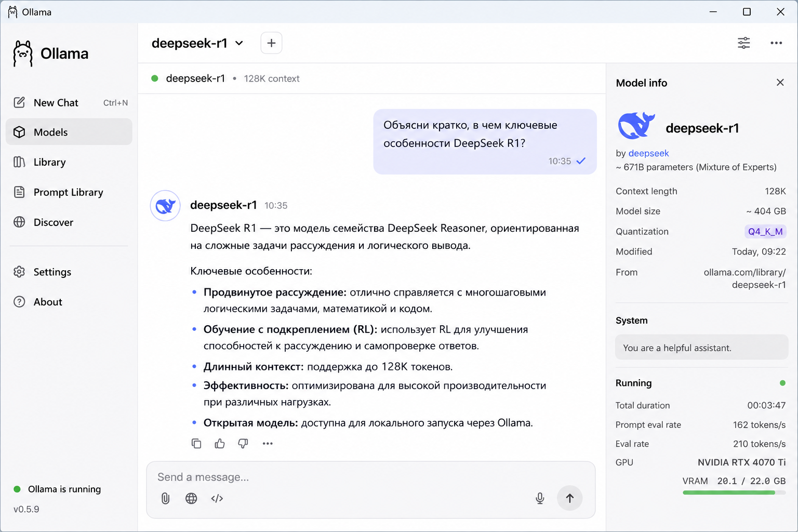Viewport: 798px width, 532px height.
Task: Open the model parameters sliders icon
Action: pos(744,43)
